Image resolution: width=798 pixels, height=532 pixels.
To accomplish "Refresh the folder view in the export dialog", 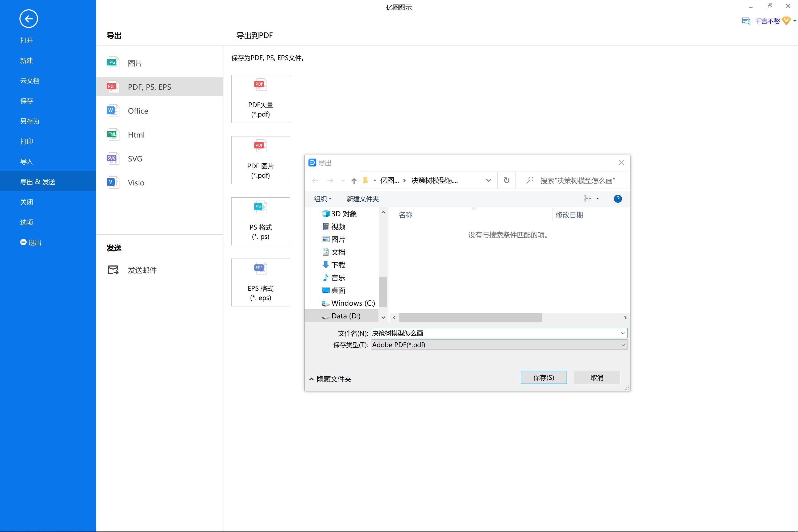I will click(506, 180).
